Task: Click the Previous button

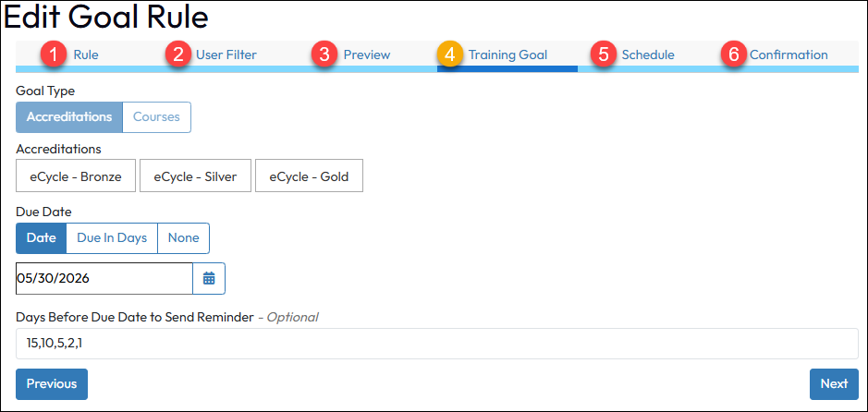Action: (x=52, y=384)
